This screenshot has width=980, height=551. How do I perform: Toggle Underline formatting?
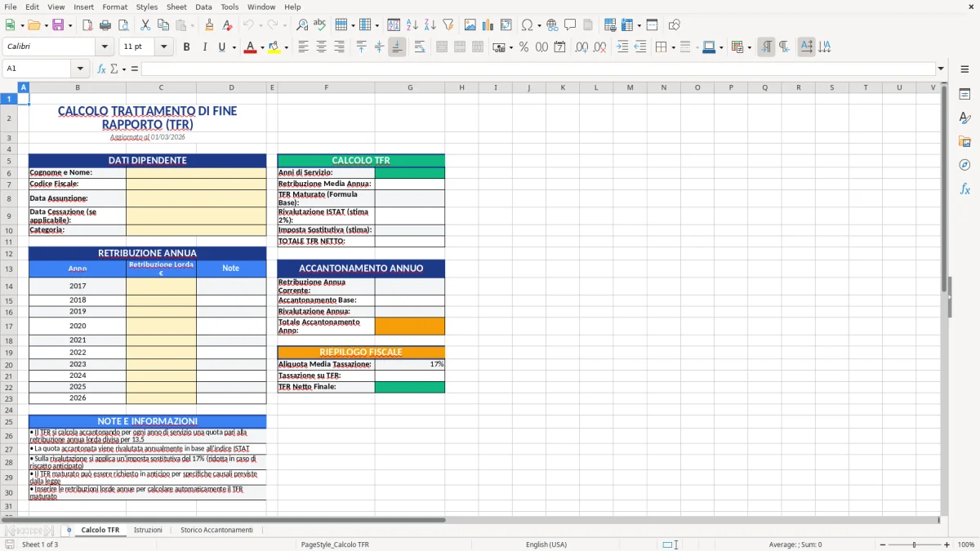[x=221, y=47]
